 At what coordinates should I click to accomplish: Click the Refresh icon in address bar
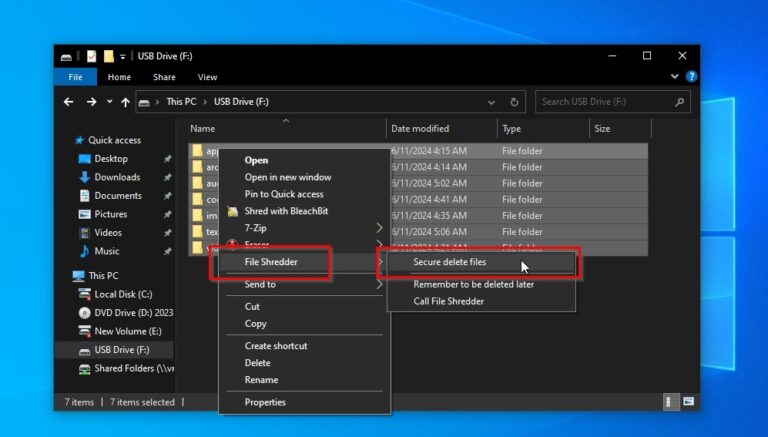[514, 102]
